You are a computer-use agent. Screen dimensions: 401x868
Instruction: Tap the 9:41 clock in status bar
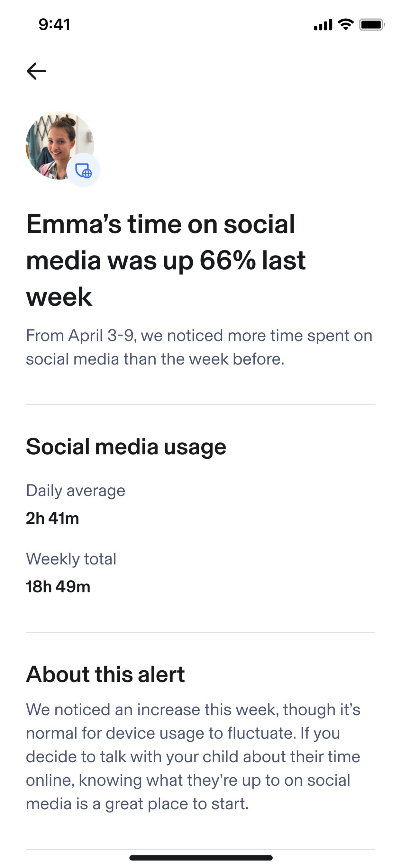[54, 25]
